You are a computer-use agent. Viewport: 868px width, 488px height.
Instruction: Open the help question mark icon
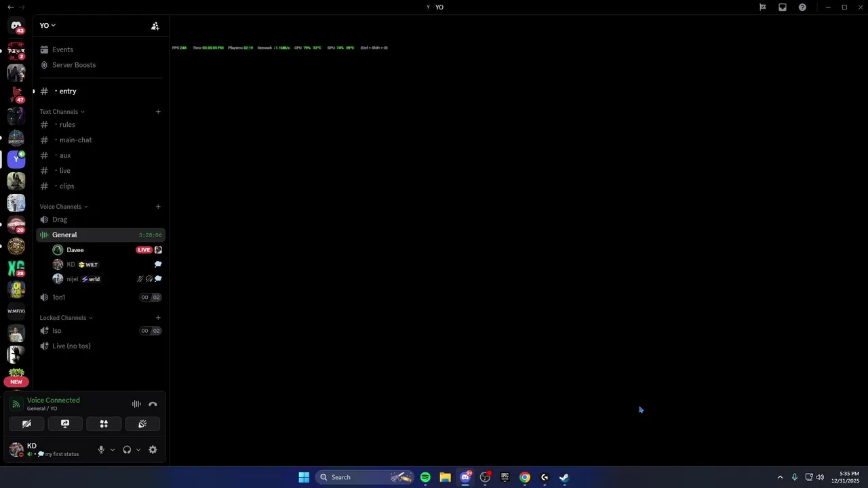(802, 7)
